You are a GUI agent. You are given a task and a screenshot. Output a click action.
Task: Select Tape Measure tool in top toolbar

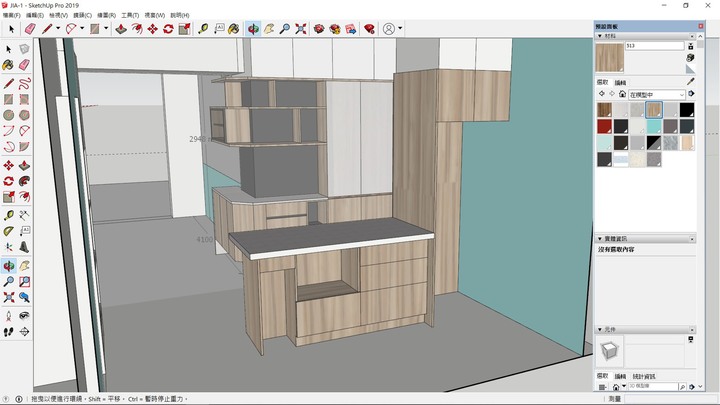(x=203, y=29)
